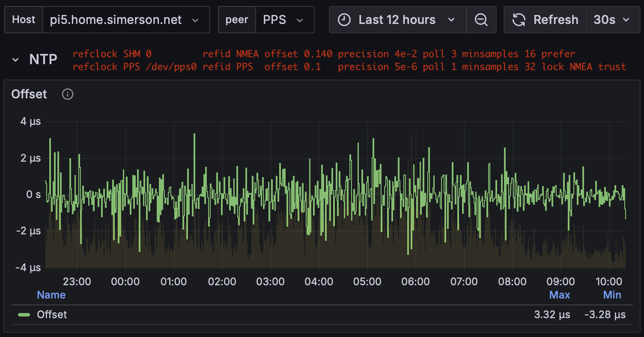Sort legend by Min column
The image size is (644, 337).
coord(612,295)
